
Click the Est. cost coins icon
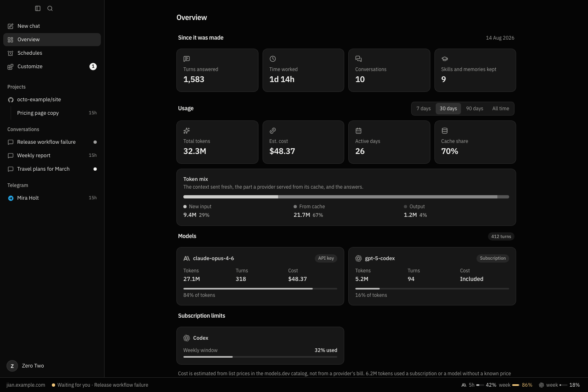[273, 131]
